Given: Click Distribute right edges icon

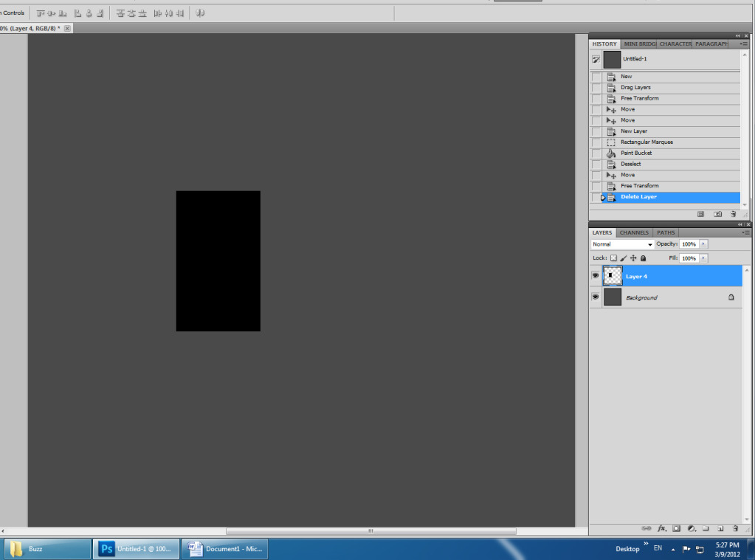Looking at the screenshot, I should pos(179,13).
